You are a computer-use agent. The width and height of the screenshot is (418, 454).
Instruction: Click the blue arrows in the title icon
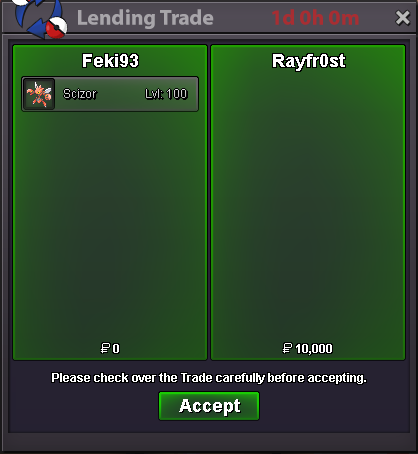pos(33,15)
